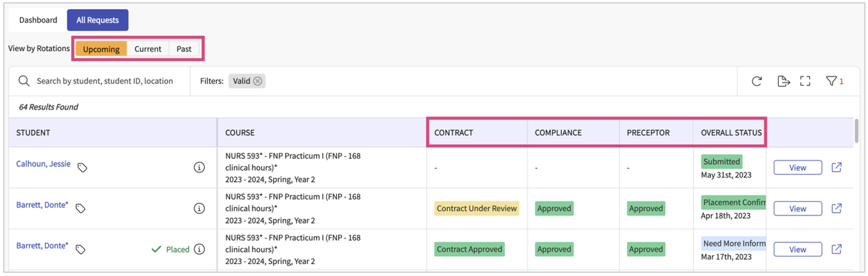Screen dimensions: 868x276
Task: Switch to the Dashboard tab
Action: tap(38, 20)
